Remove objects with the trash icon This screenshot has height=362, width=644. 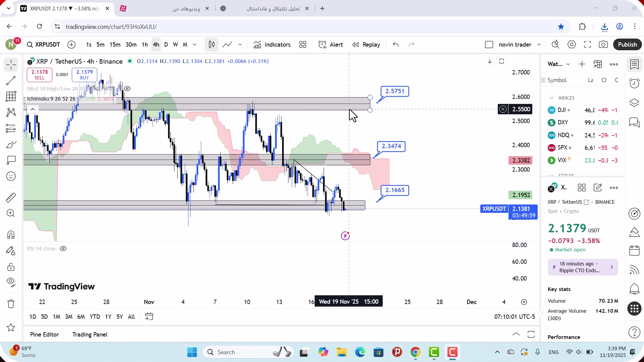click(x=11, y=304)
